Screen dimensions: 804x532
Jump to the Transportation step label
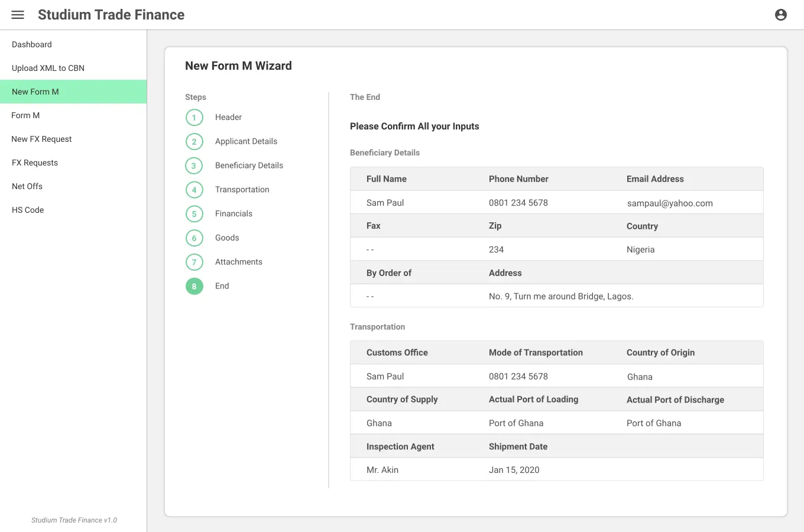coord(242,189)
